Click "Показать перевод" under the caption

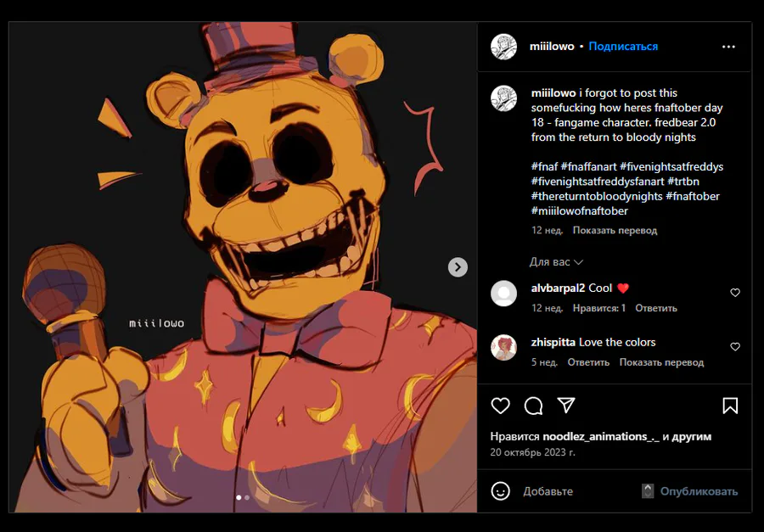(x=615, y=230)
